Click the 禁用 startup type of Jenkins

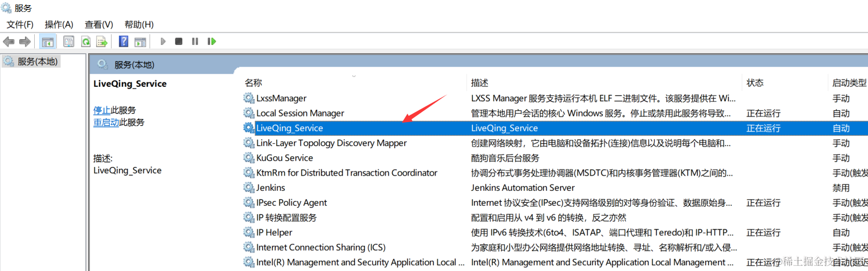coord(841,187)
